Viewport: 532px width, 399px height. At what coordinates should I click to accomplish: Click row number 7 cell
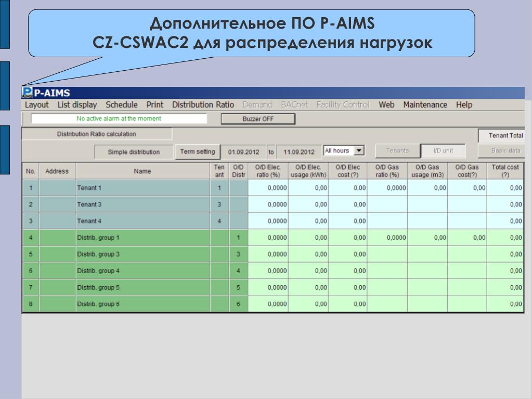[31, 288]
